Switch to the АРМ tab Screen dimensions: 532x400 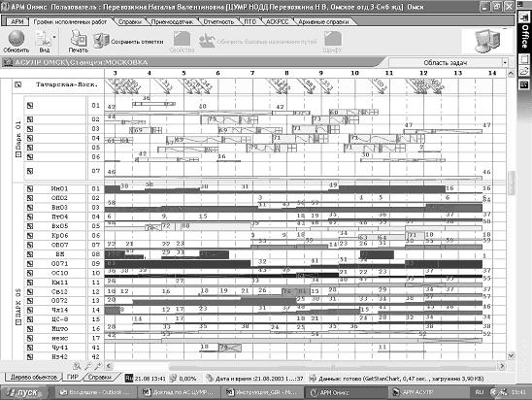(17, 21)
